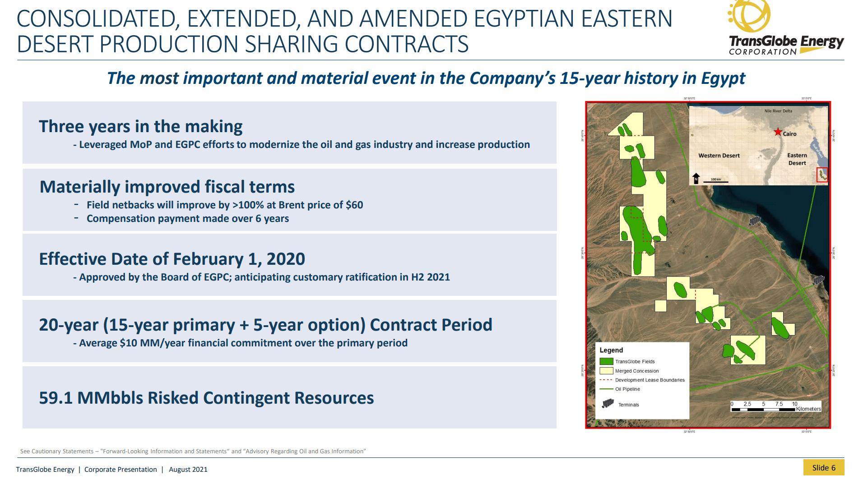Expand the Materially improved fiscal terms section
Screen dimensions: 868x479
click(x=167, y=186)
